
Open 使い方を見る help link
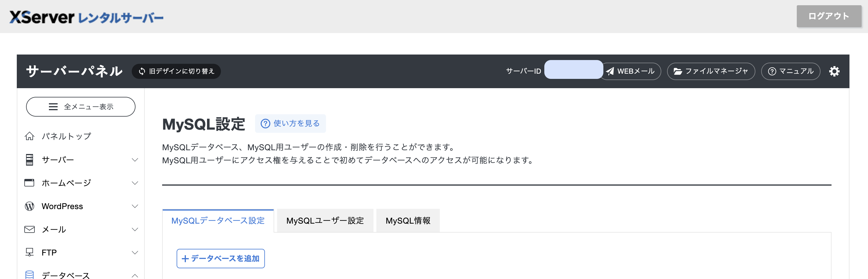tap(290, 124)
